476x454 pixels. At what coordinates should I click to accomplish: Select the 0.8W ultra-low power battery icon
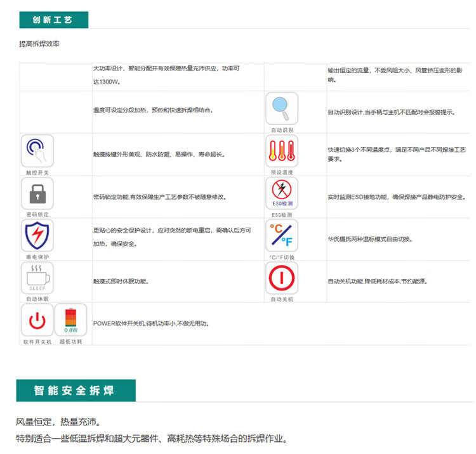point(70,320)
